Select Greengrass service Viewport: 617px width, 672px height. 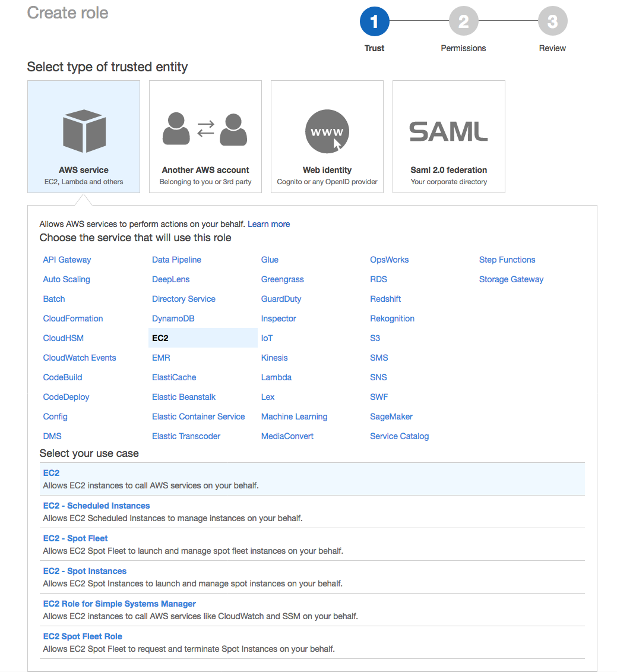[282, 279]
